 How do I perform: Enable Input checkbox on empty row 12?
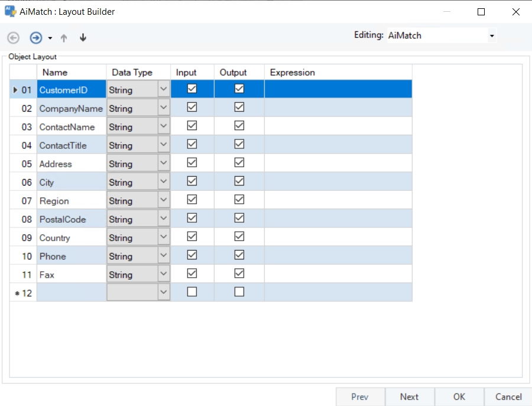192,292
